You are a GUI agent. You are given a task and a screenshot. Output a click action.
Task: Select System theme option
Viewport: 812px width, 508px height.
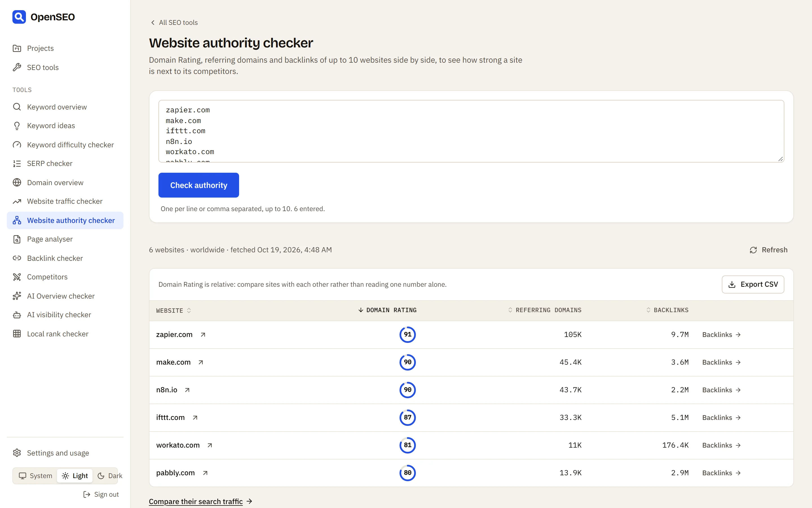[x=35, y=476]
